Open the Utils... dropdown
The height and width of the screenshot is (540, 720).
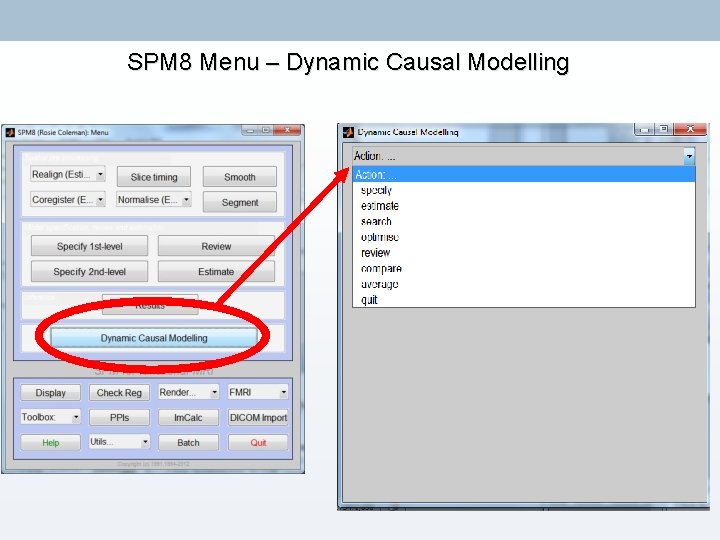119,442
